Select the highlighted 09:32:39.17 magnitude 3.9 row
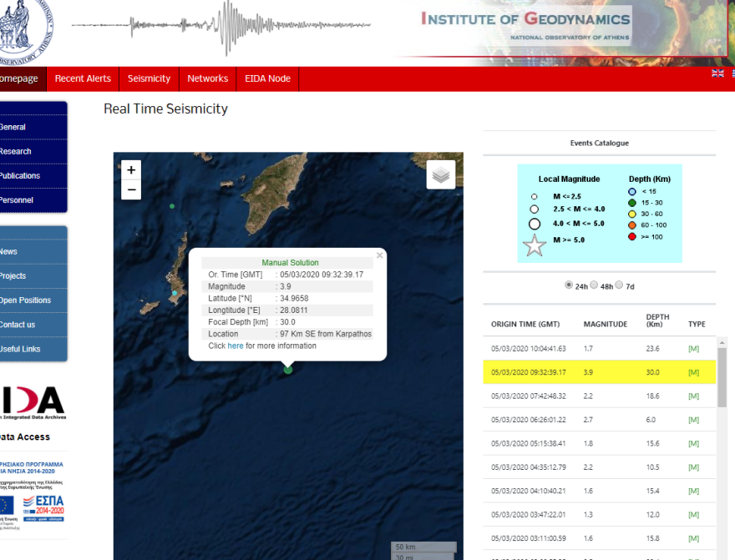Image resolution: width=735 pixels, height=560 pixels. point(599,372)
